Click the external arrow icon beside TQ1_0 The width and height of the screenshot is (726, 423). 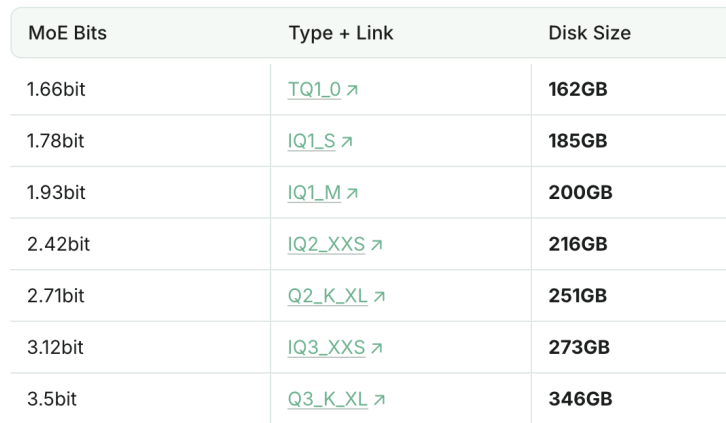point(353,90)
